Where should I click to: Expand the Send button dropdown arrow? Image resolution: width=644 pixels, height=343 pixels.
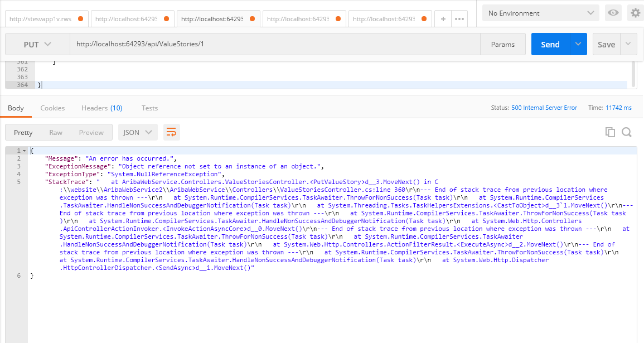pyautogui.click(x=578, y=44)
